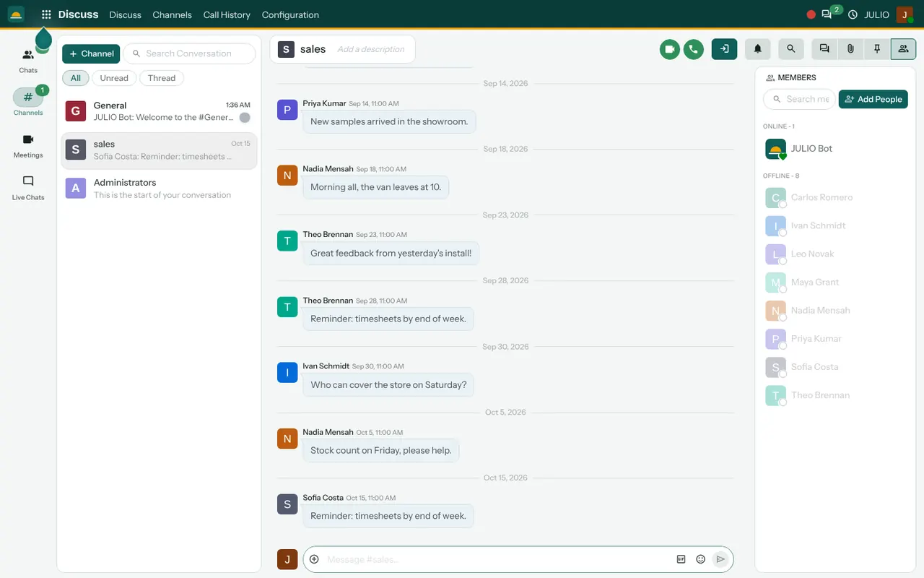Filter conversations by Thread
924x578 pixels.
click(162, 78)
